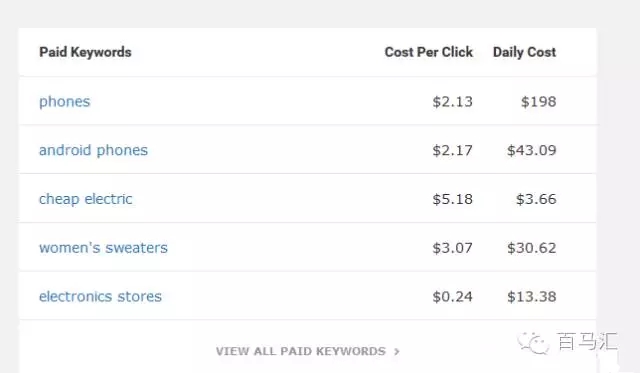The image size is (640, 373).
Task: Open the 'electronics stores' keyword link
Action: pyautogui.click(x=100, y=296)
